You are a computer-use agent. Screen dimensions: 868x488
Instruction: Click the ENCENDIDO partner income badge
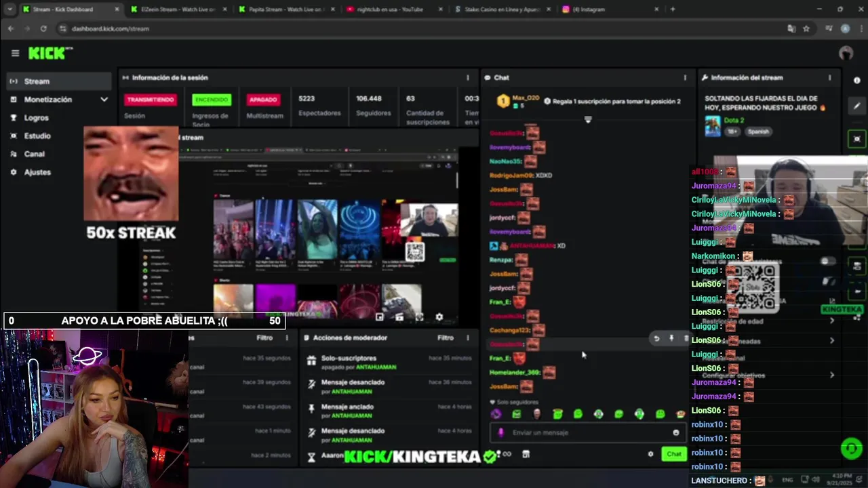(x=212, y=100)
